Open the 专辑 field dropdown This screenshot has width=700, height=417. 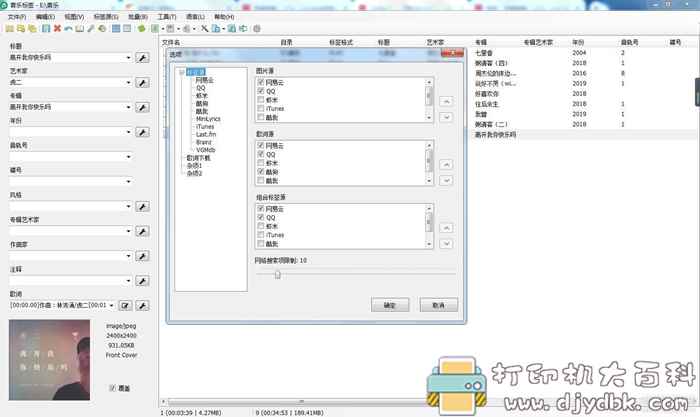click(128, 107)
